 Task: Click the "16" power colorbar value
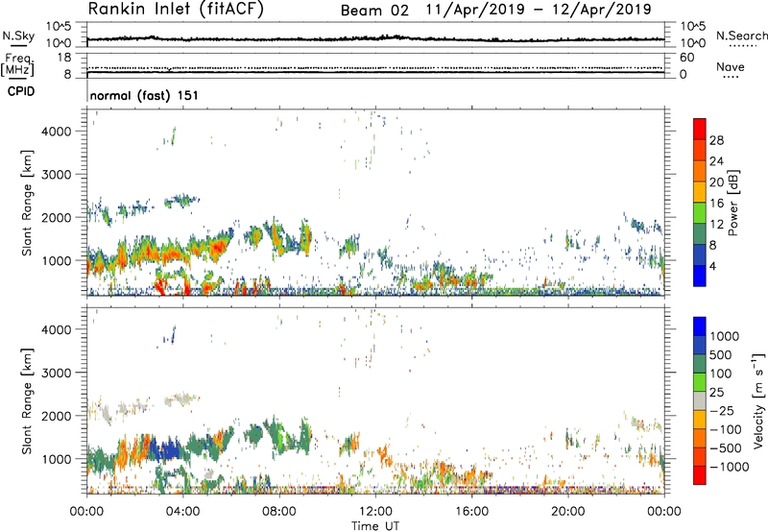716,204
